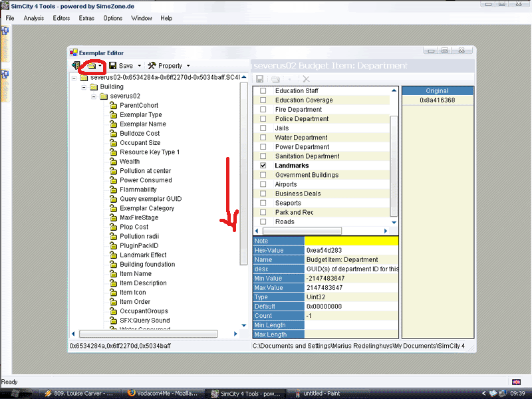Check the Education Staff checkbox
This screenshot has width=532, height=399.
263,91
